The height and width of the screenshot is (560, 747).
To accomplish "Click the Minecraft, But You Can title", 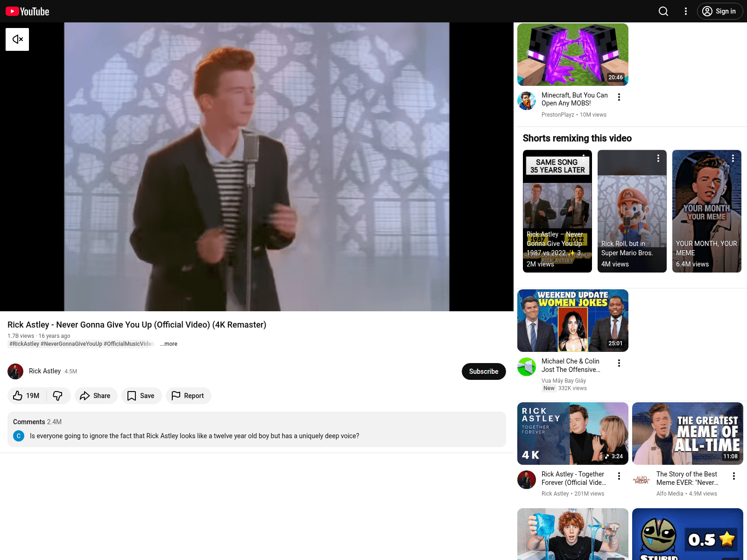I will tap(575, 99).
